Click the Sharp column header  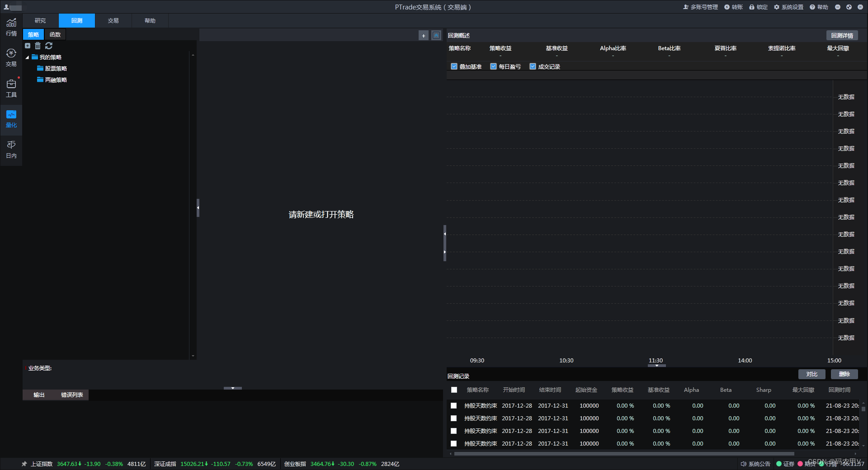click(764, 390)
